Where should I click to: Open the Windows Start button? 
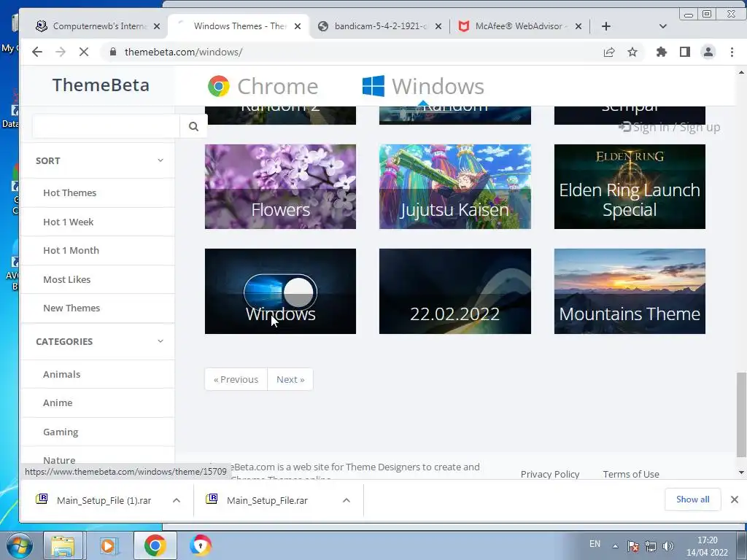(19, 545)
